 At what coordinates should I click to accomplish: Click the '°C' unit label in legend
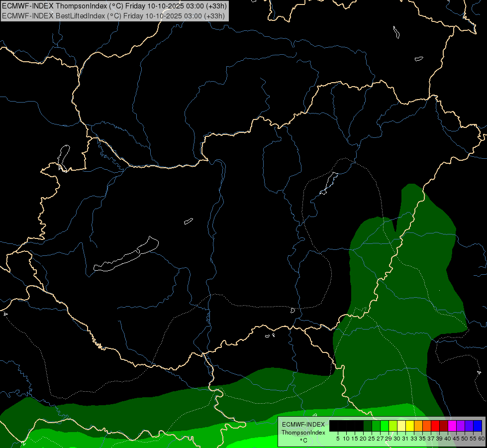point(303,441)
